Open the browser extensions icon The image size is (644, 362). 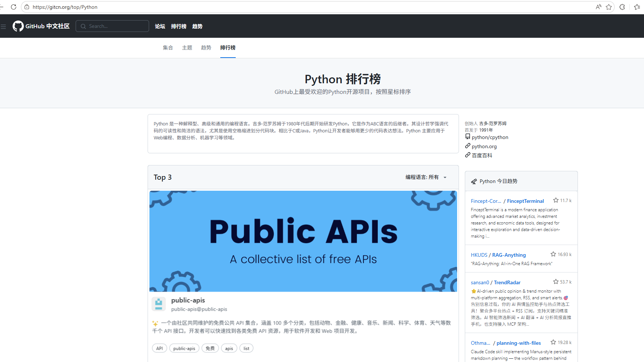[622, 7]
